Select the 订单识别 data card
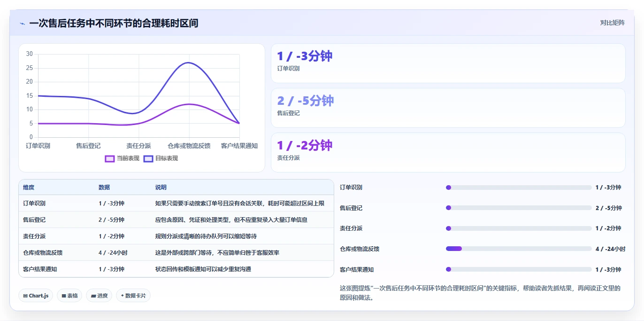Viewport: 644px width, 321px height. (x=448, y=63)
